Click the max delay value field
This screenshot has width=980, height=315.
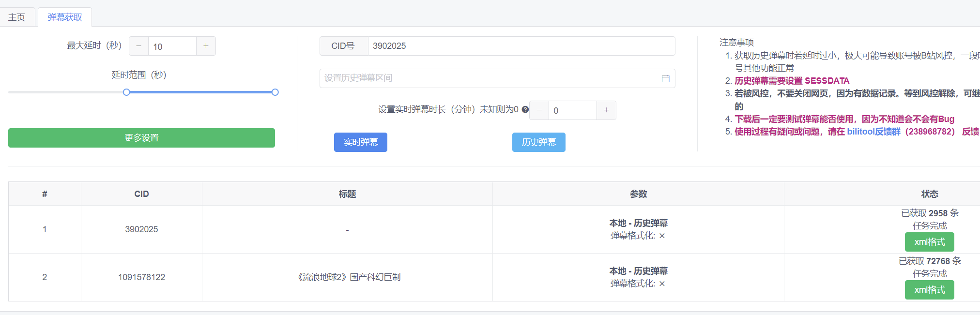[x=172, y=46]
